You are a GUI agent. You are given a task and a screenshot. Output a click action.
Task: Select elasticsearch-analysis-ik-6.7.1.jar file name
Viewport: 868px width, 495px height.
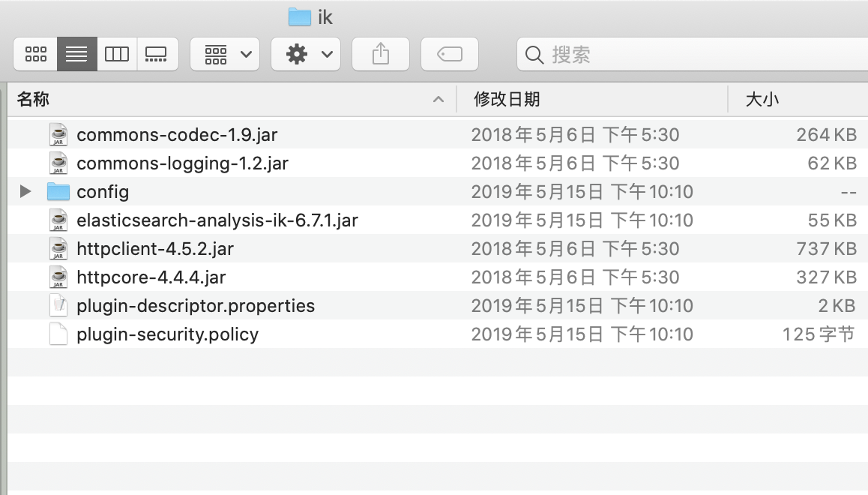click(217, 220)
